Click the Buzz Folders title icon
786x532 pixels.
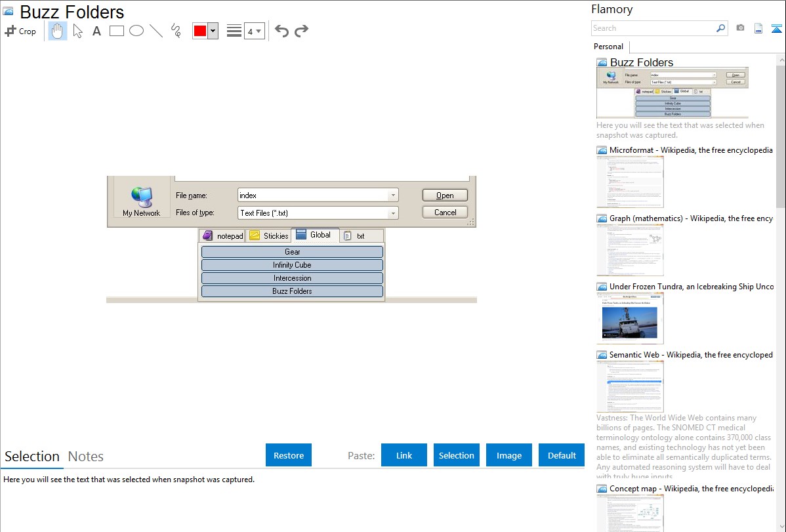click(8, 12)
